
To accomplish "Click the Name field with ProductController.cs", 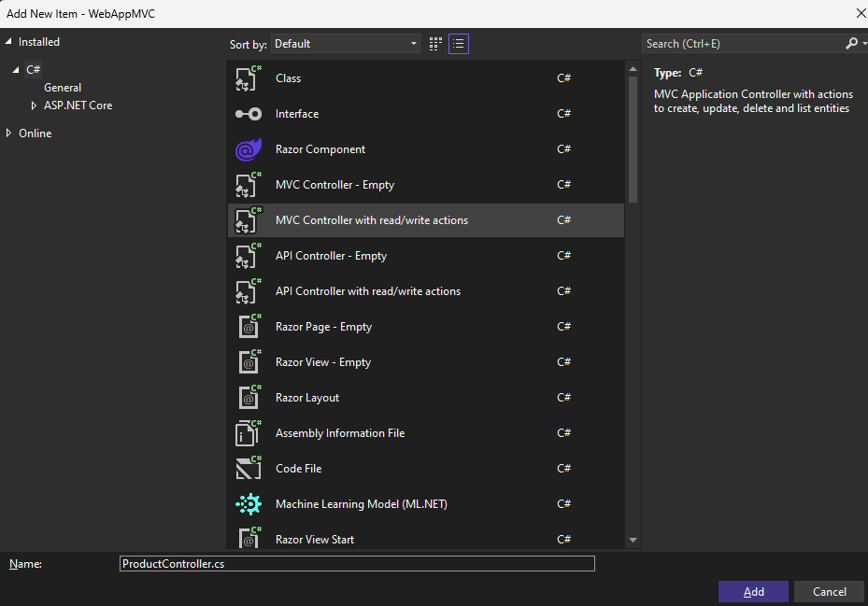I will point(357,563).
